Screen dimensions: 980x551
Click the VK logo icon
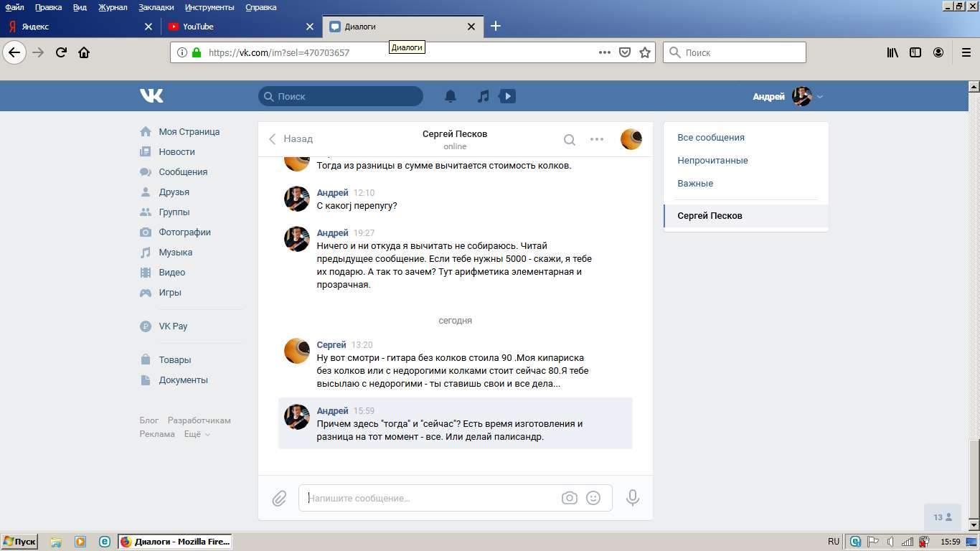(151, 95)
